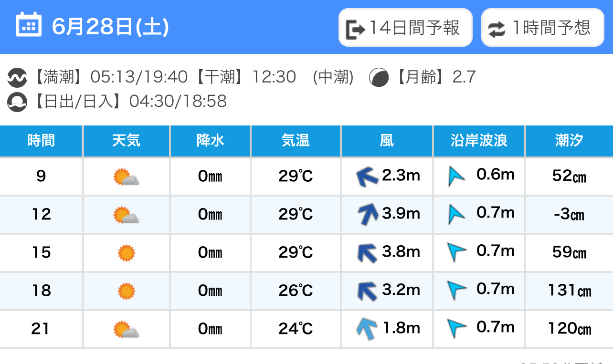Select the 時間 column header
The width and height of the screenshot is (613, 364).
(41, 141)
